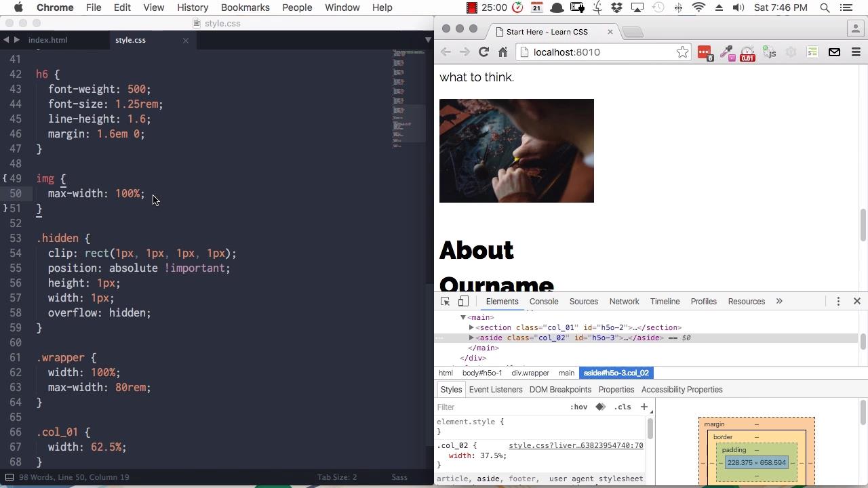Show more DevTools tabs via chevron
Viewport: 868px width, 488px height.
[x=779, y=302]
